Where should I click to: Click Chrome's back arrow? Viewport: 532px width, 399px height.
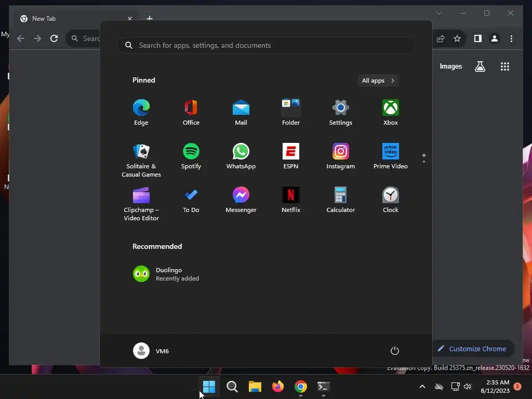click(21, 38)
